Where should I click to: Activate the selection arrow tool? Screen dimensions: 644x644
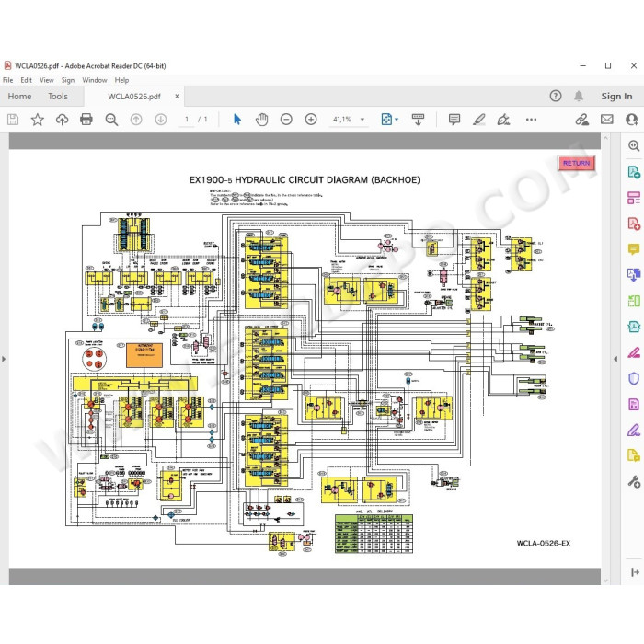tap(237, 120)
